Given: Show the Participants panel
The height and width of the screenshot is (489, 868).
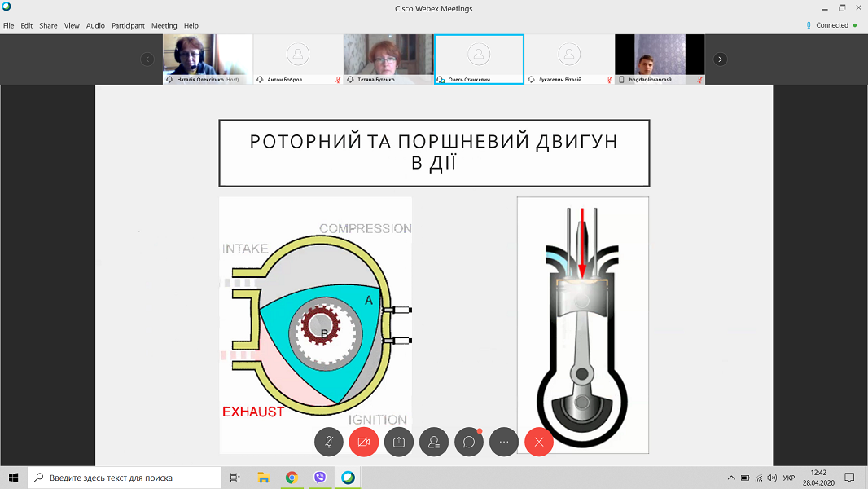Looking at the screenshot, I should [434, 442].
